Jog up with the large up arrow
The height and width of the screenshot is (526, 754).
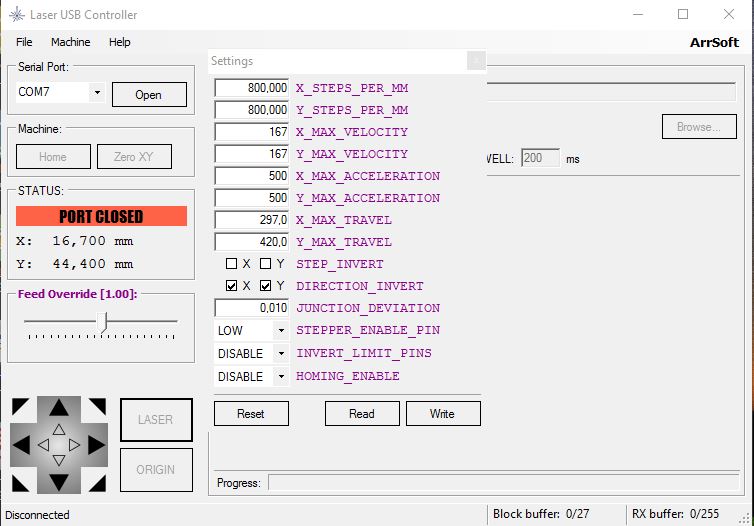(x=59, y=408)
